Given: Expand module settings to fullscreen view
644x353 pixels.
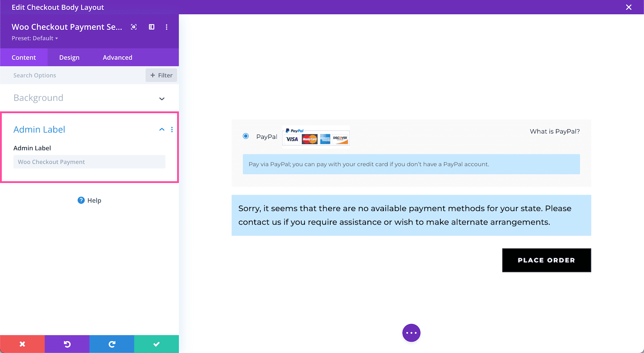Looking at the screenshot, I should click(133, 27).
